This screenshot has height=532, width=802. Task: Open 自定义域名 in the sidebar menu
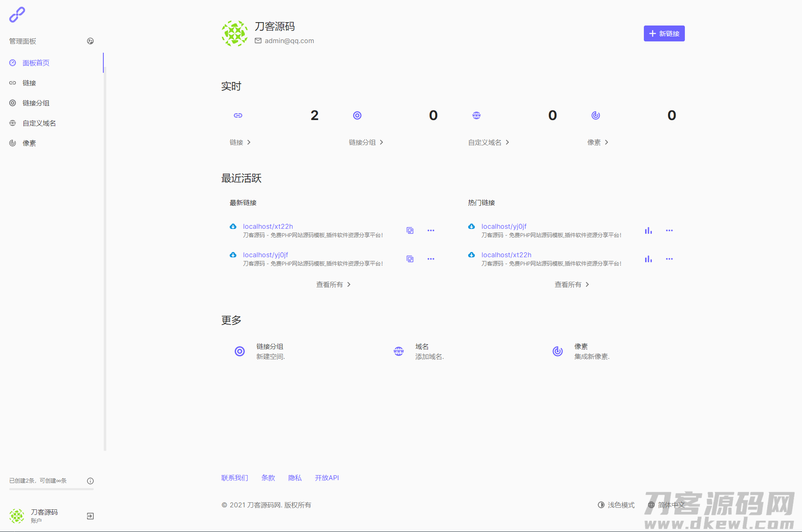pos(39,123)
